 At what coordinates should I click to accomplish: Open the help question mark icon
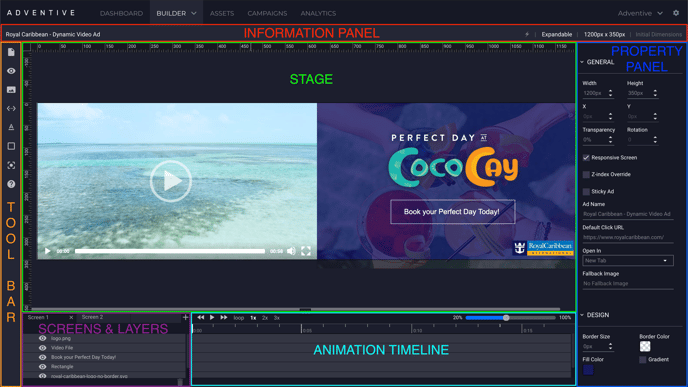[x=11, y=184]
